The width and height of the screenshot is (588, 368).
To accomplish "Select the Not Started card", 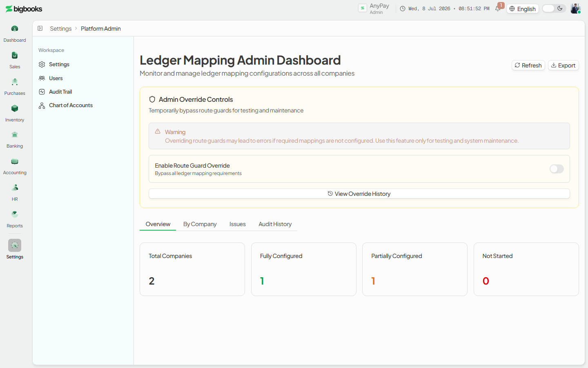I will 526,269.
